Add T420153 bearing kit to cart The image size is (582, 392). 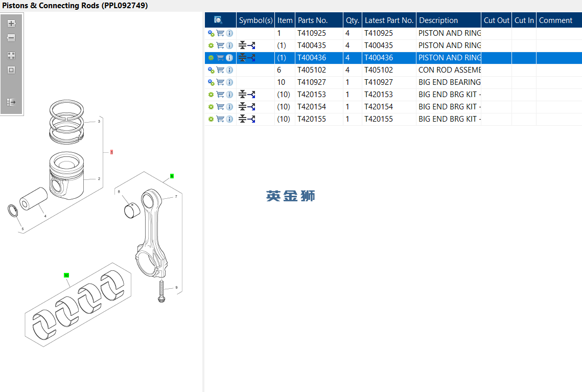220,95
